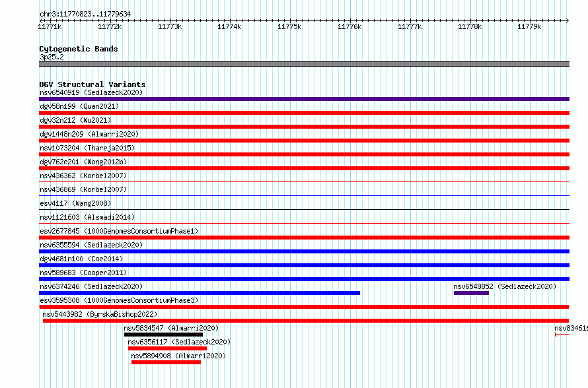Click the red nsv1073204 variant bar
This screenshot has height=388, width=588.
click(x=304, y=154)
